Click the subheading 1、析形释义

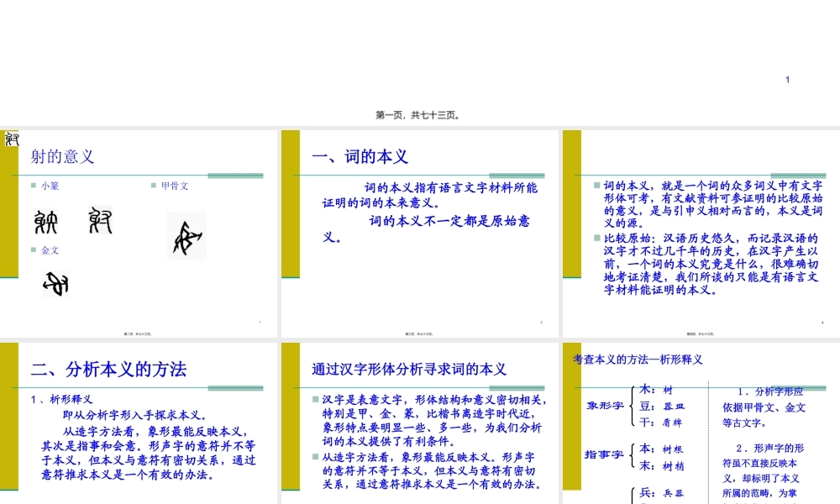[x=61, y=399]
